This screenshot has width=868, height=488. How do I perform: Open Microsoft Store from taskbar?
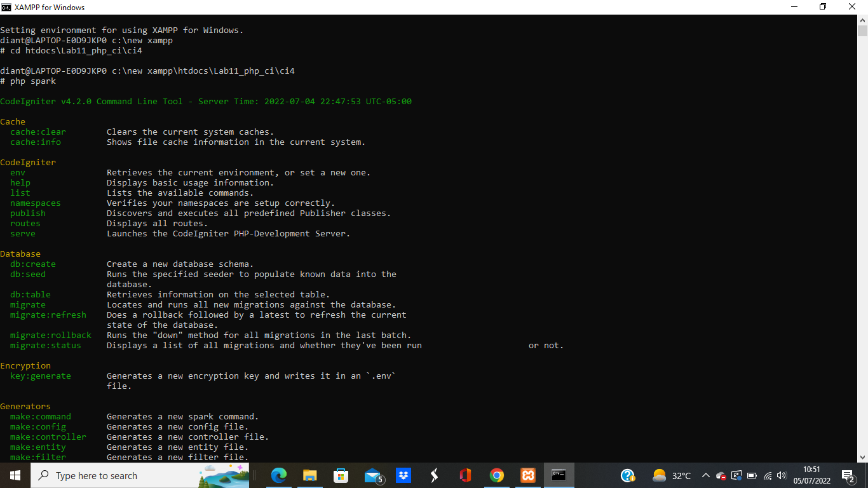[x=340, y=475]
